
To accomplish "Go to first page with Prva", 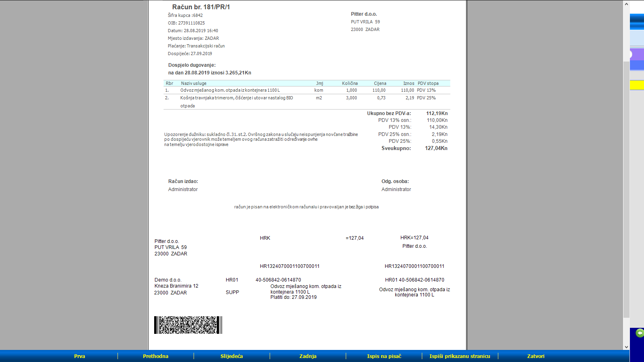I will tap(79, 356).
